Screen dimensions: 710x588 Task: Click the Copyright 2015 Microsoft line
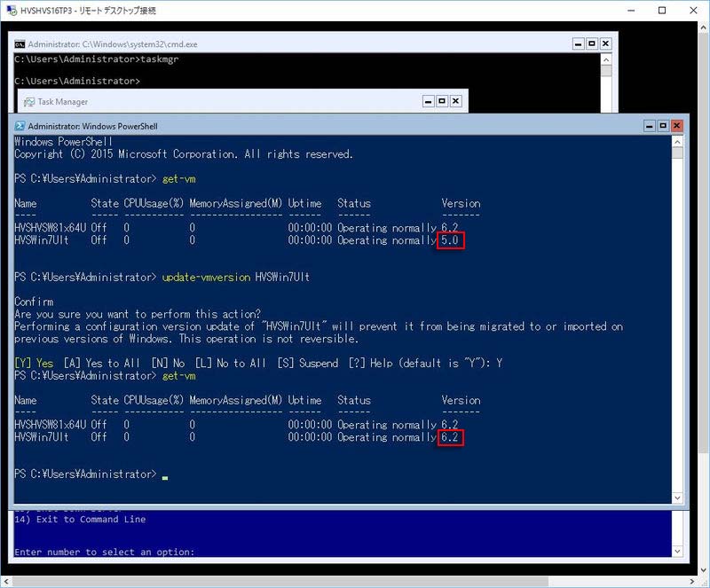click(x=184, y=154)
